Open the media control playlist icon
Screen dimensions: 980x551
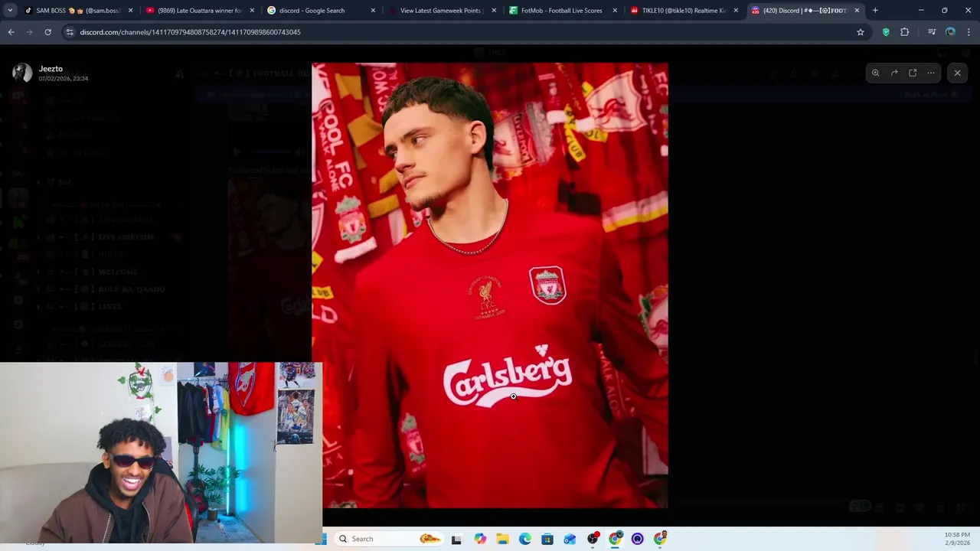932,32
